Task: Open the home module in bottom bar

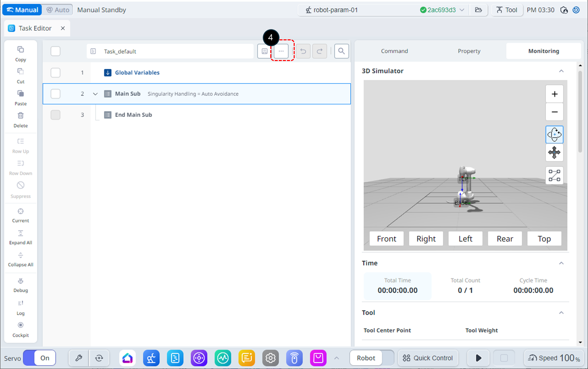Action: pos(128,358)
